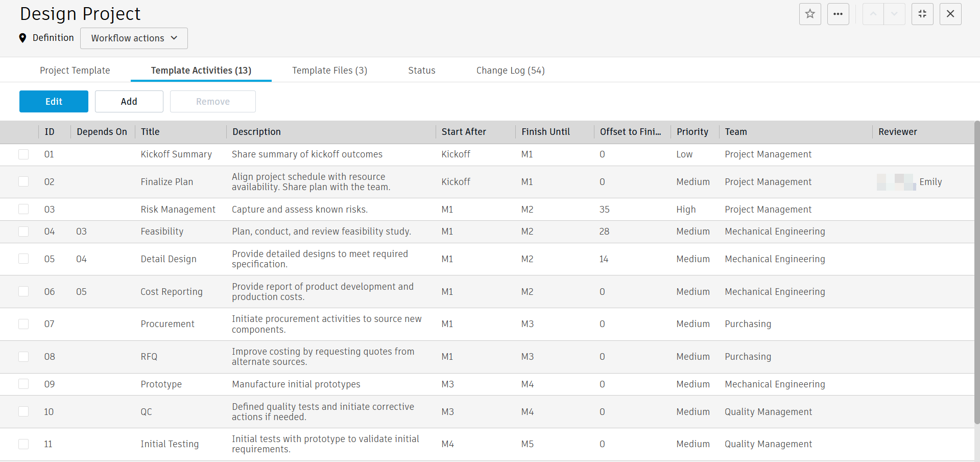
Task: Switch to the Template Files tab
Action: pos(329,71)
